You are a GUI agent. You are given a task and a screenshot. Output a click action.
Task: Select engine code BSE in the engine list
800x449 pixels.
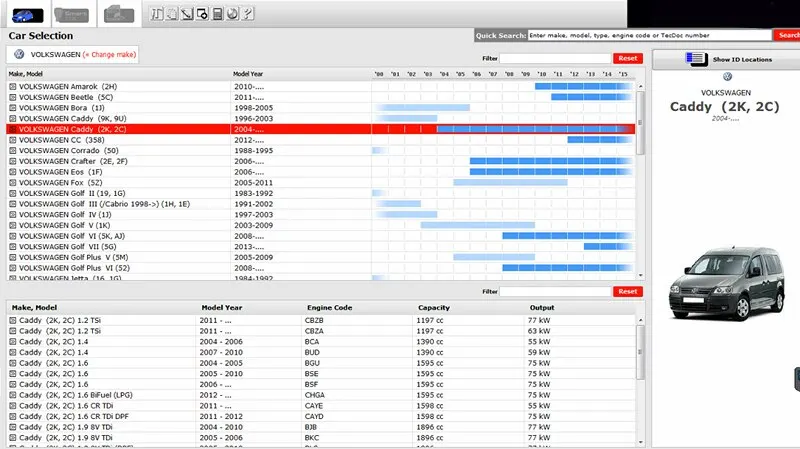click(311, 374)
